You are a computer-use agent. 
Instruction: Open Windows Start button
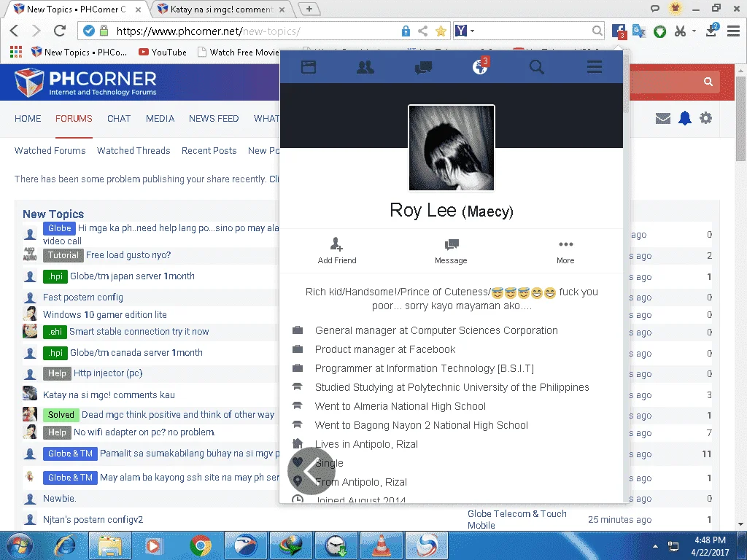pyautogui.click(x=19, y=545)
